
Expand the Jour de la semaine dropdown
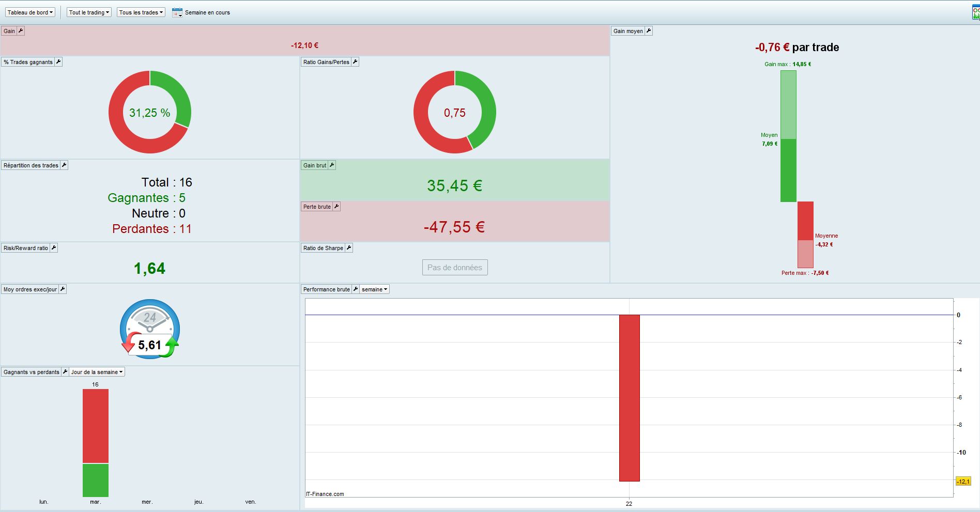[x=97, y=372]
